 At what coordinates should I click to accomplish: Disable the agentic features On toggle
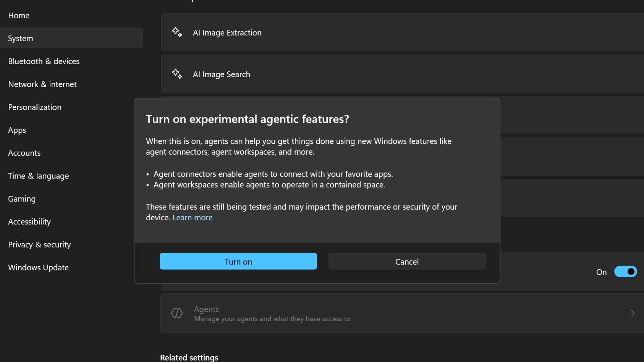[x=625, y=271]
